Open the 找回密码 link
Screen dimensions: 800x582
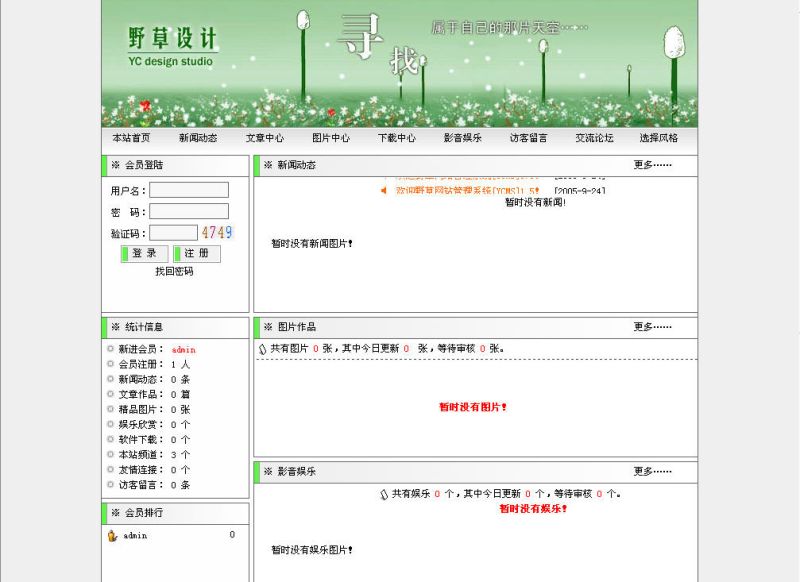[174, 271]
